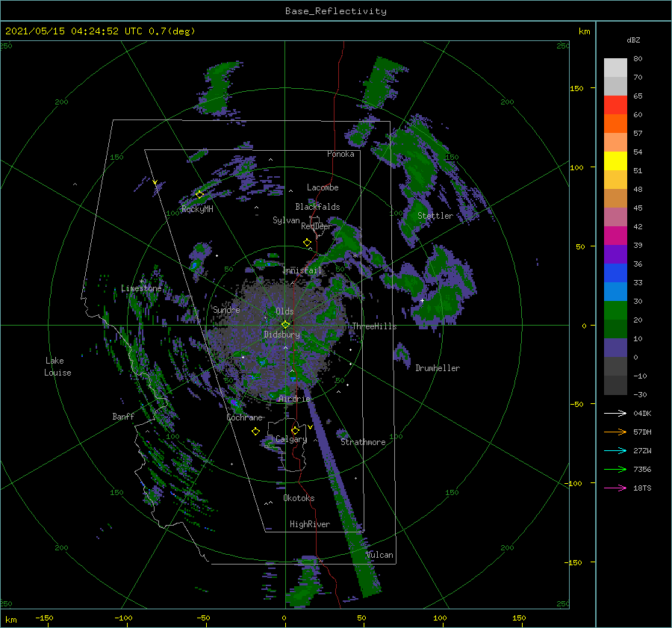Viewport: 672px width, 628px height.
Task: Click the orange 57DM arrow legend icon
Action: [x=615, y=432]
